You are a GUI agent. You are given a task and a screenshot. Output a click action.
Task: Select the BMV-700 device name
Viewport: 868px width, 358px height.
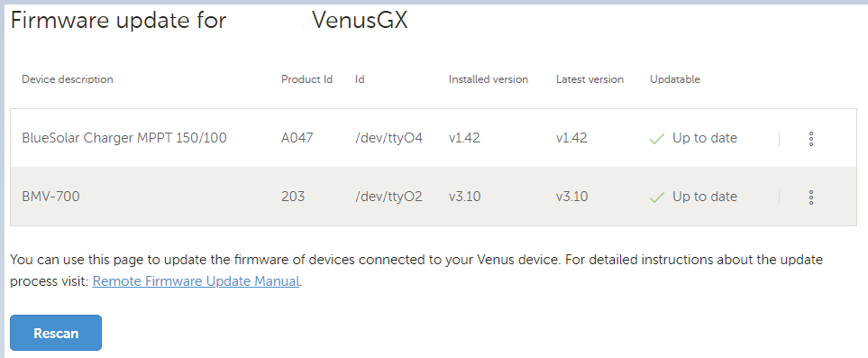click(50, 197)
